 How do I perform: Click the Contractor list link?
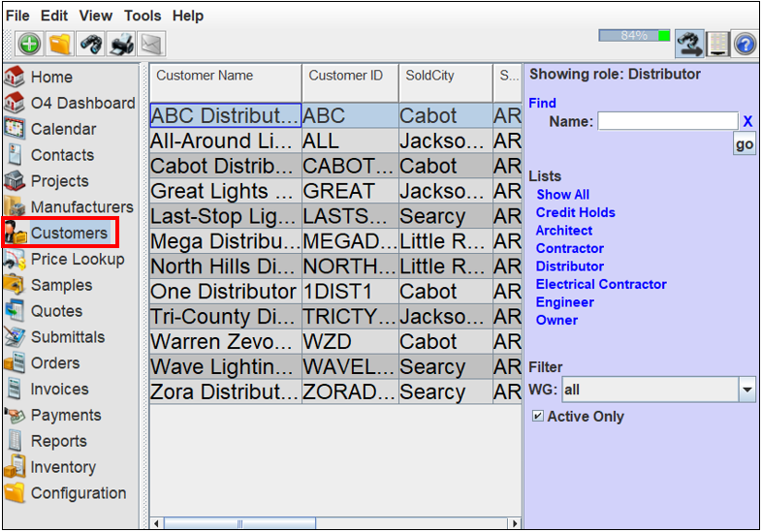tap(569, 248)
